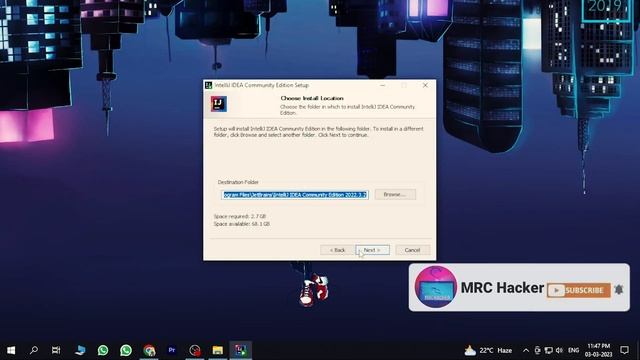Open Google Chrome from taskbar
The image size is (640, 360).
point(149,350)
